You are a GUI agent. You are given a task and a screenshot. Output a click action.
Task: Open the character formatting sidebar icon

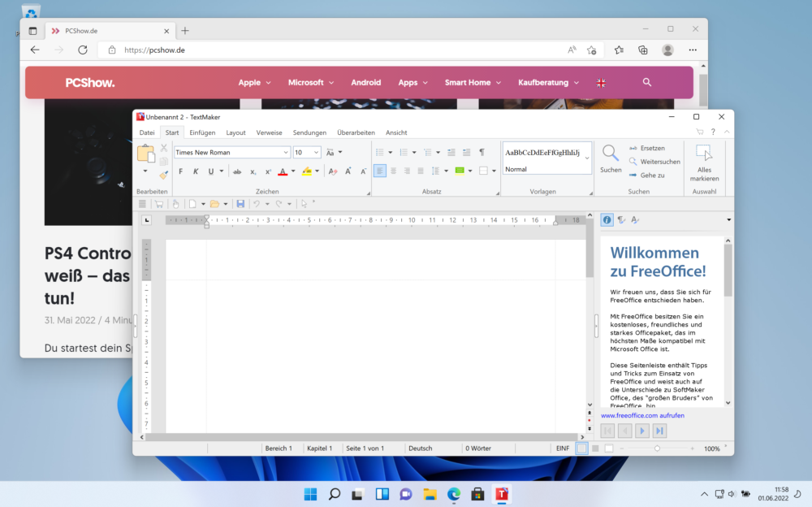pyautogui.click(x=636, y=220)
